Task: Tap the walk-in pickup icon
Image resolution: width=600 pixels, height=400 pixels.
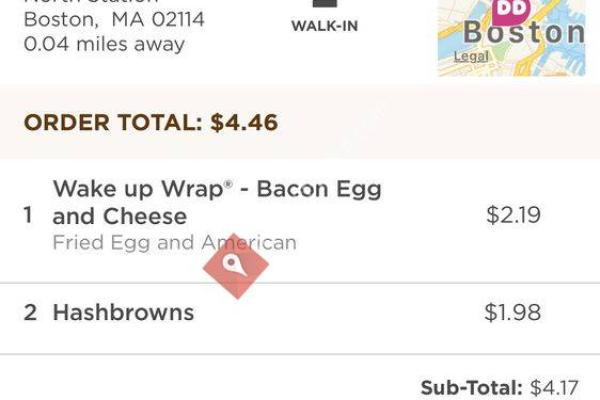Action: [323, 4]
